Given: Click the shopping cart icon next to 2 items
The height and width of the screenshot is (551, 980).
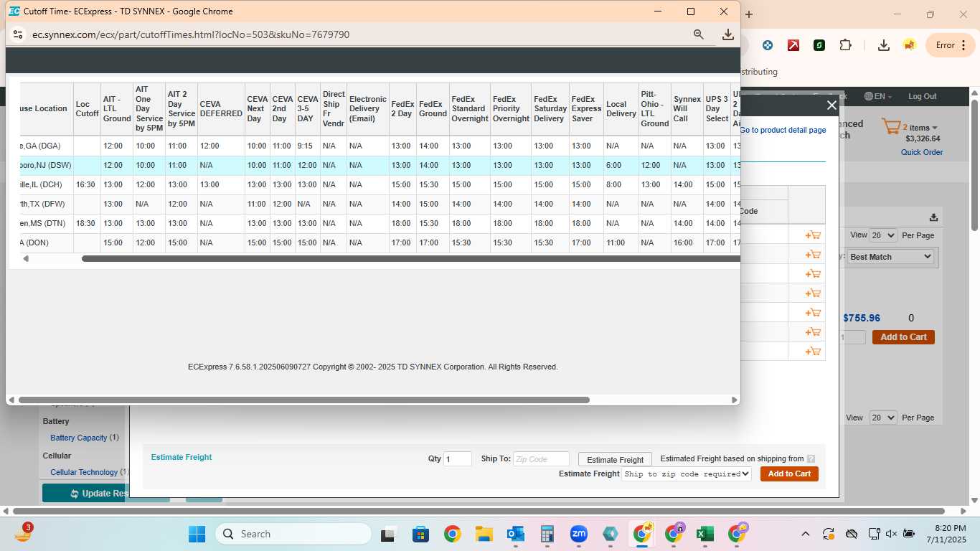Looking at the screenshot, I should [891, 128].
